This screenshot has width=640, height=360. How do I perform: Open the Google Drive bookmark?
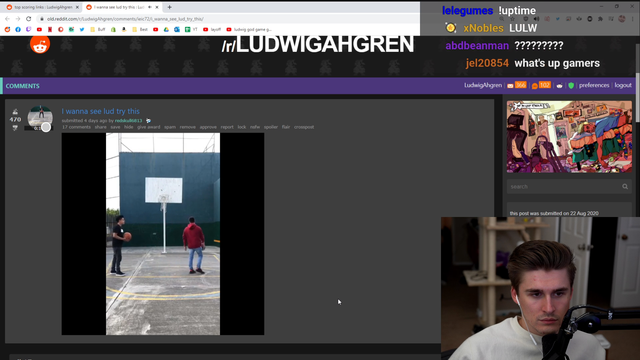click(x=166, y=29)
